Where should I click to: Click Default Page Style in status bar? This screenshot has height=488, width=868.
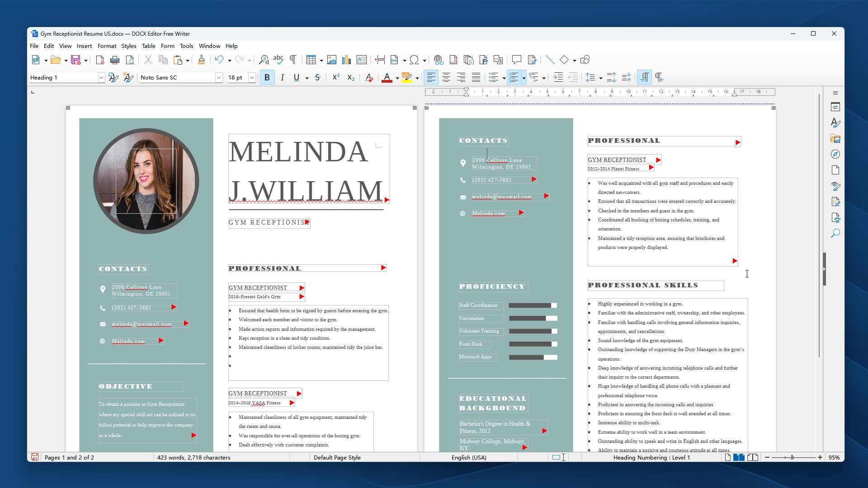tap(337, 457)
